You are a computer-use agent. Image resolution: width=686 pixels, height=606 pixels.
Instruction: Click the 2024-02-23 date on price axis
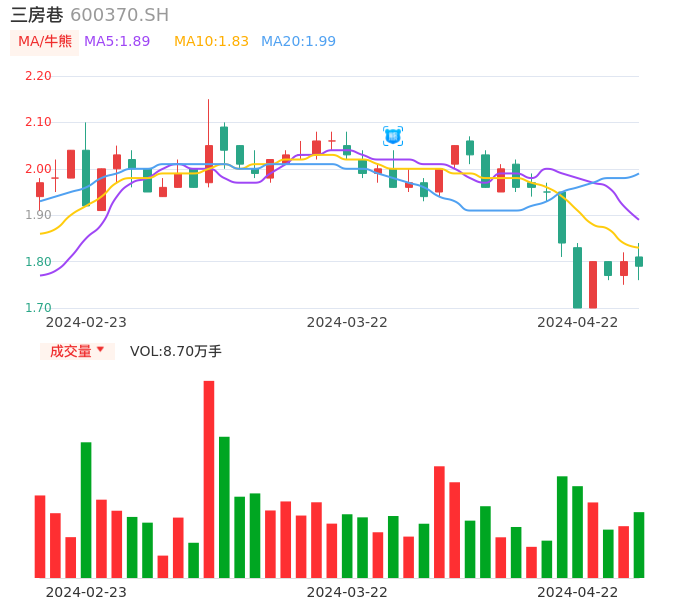pyautogui.click(x=86, y=322)
